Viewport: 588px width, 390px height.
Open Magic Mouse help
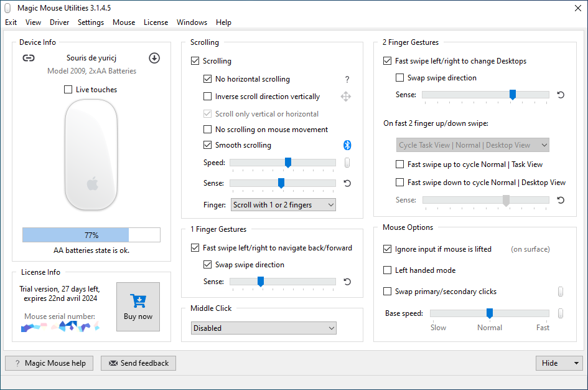tap(49, 363)
